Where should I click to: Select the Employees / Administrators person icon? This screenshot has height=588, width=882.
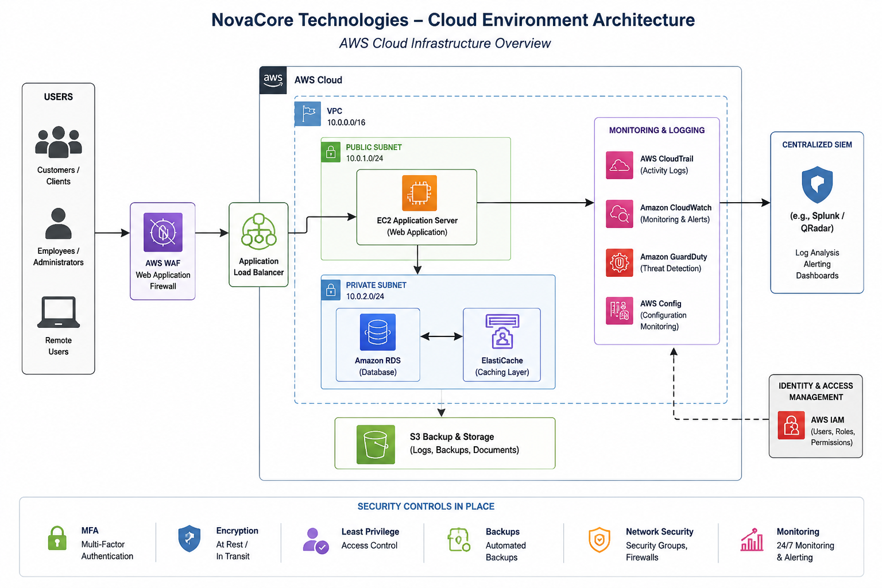[59, 224]
